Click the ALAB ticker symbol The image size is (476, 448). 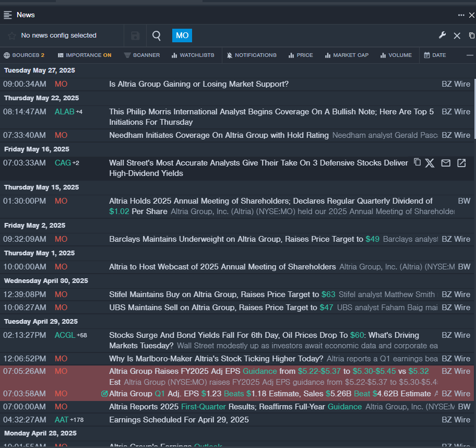[x=64, y=112]
